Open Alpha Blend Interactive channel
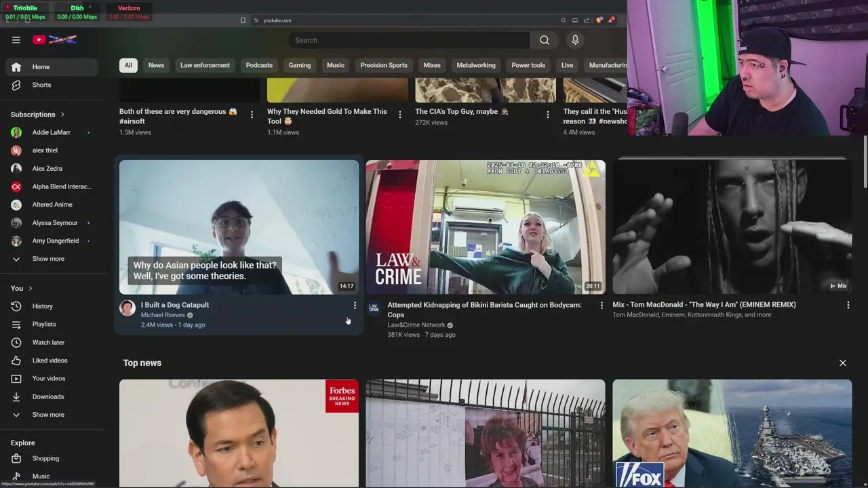The height and width of the screenshot is (488, 868). click(52, 186)
